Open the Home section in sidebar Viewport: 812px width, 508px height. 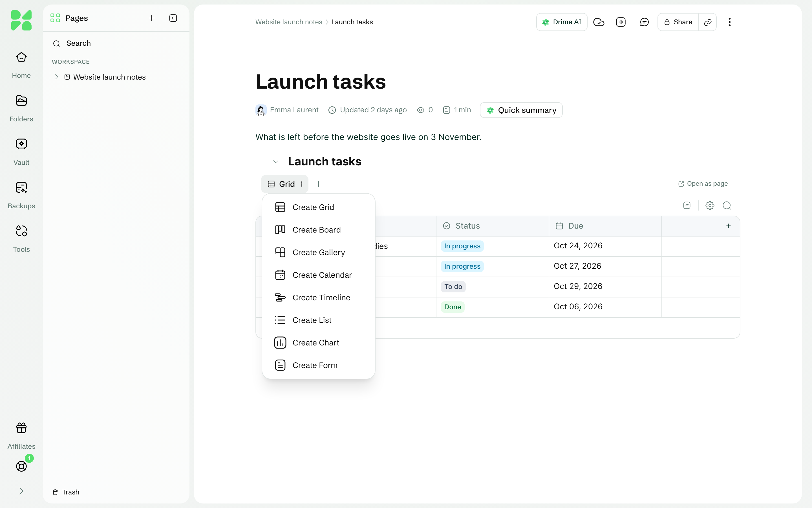click(21, 65)
